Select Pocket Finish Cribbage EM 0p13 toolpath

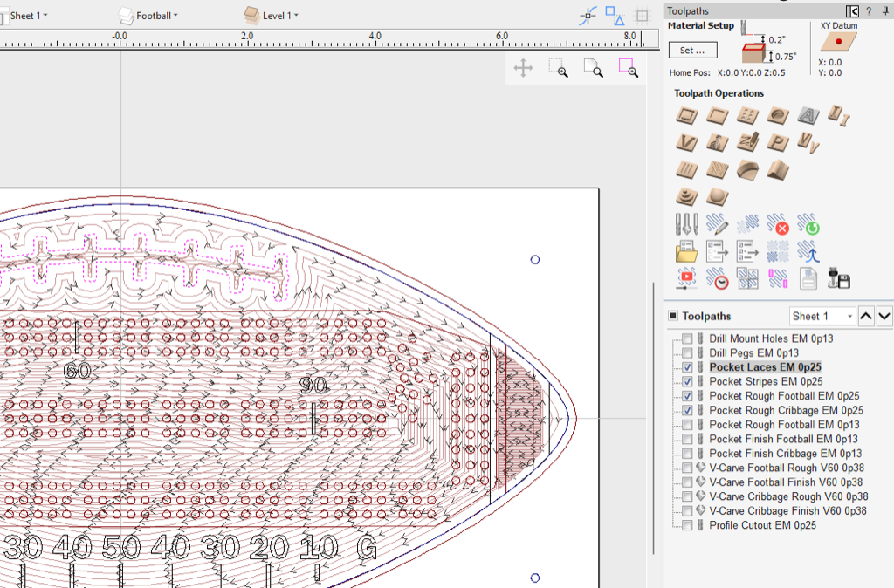785,454
